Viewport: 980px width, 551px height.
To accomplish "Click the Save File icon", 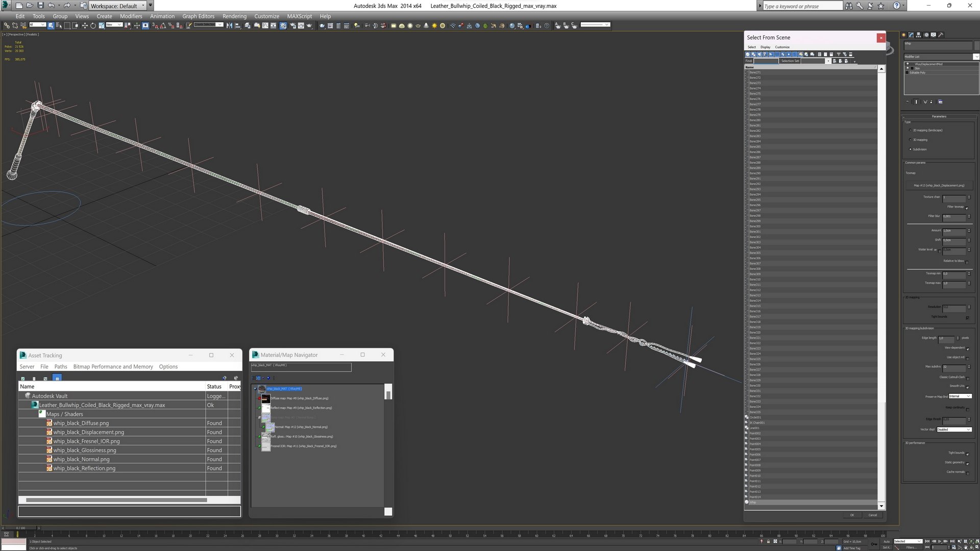I will point(40,6).
